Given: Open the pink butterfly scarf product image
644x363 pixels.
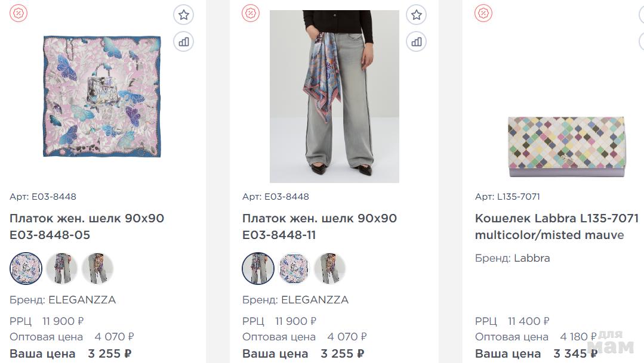Looking at the screenshot, I should pos(102,96).
